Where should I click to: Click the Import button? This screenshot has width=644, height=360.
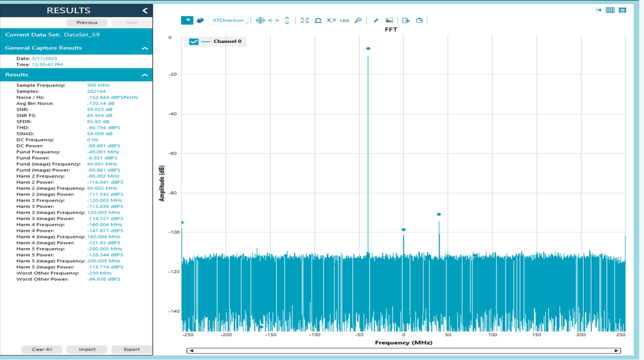(x=87, y=349)
